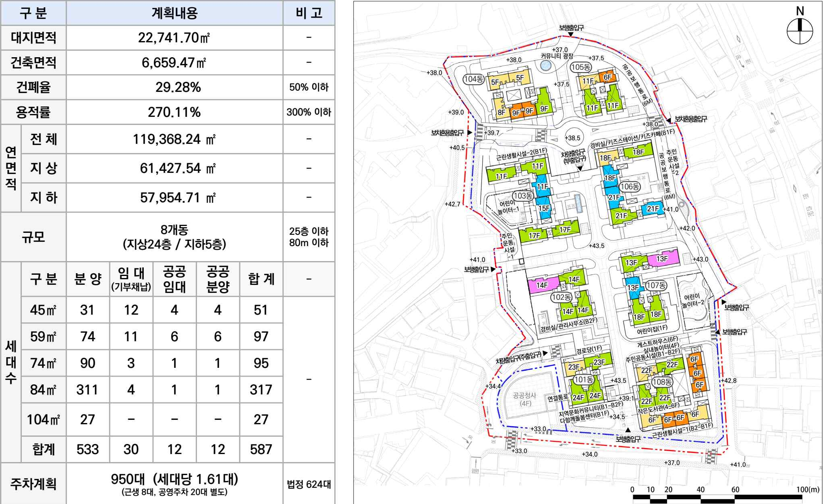
Task: Click the 300% 이하 note
Action: click(309, 112)
